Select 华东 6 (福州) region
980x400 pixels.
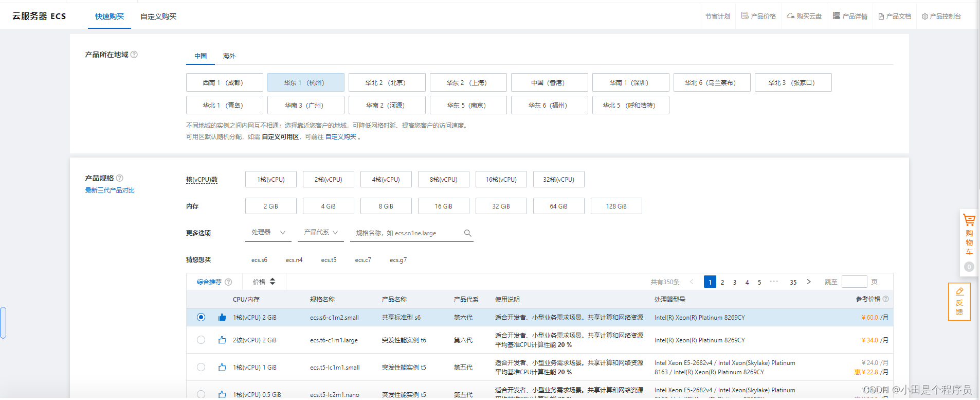(550, 105)
